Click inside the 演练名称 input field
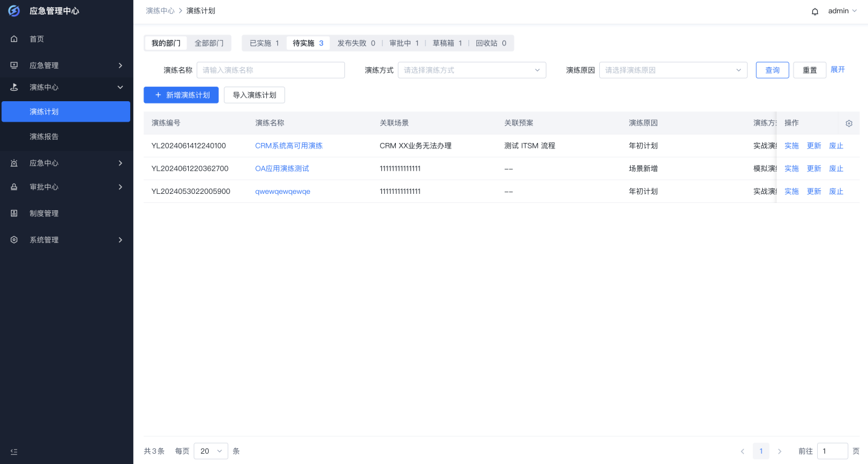The height and width of the screenshot is (464, 868). pyautogui.click(x=271, y=70)
